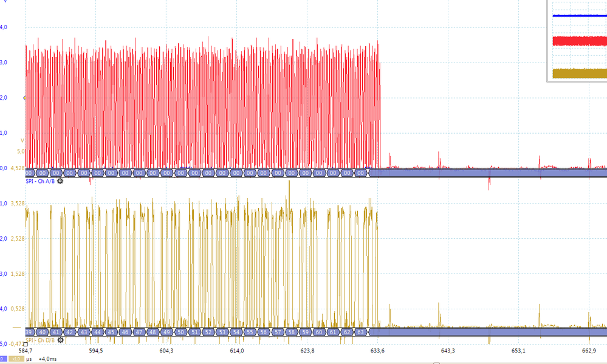Image resolution: width=607 pixels, height=364 pixels.
Task: Click time axis label 653,1
Action: [518, 351]
